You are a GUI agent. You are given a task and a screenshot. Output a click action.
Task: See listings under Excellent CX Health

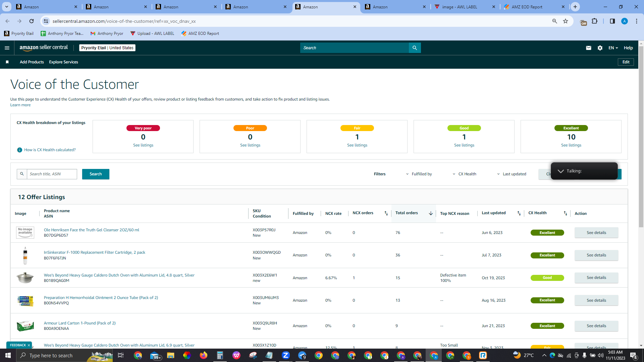click(571, 145)
